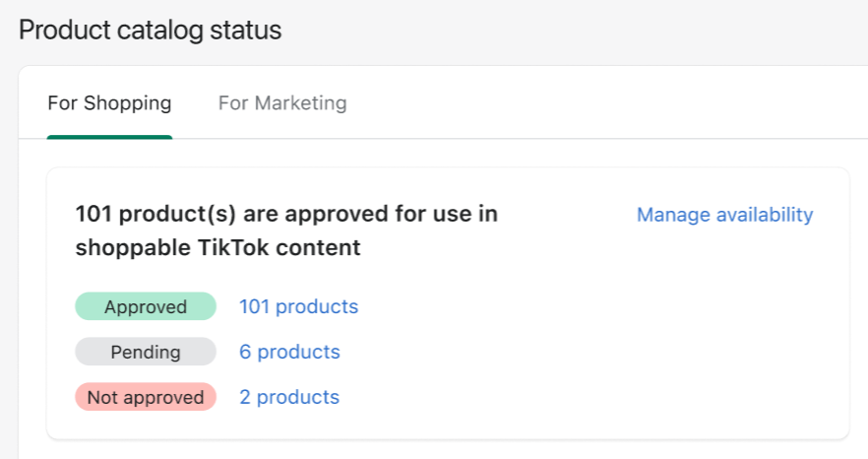Change product availability settings link
The image size is (868, 459).
click(x=724, y=215)
